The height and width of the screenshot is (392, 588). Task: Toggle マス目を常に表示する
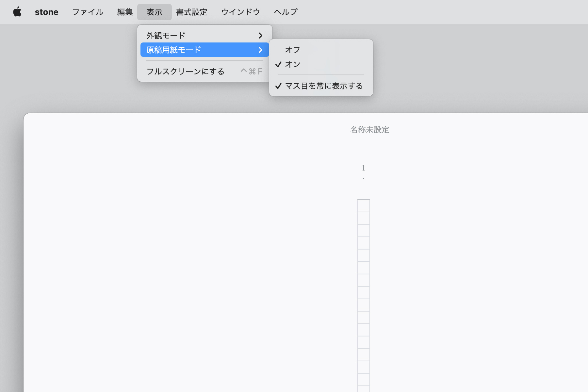coord(323,86)
